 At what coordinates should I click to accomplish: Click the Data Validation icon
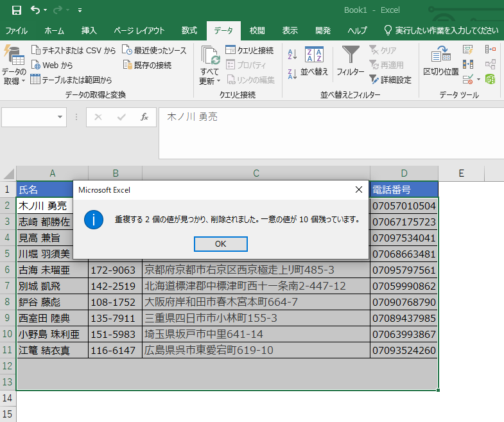coord(467,79)
